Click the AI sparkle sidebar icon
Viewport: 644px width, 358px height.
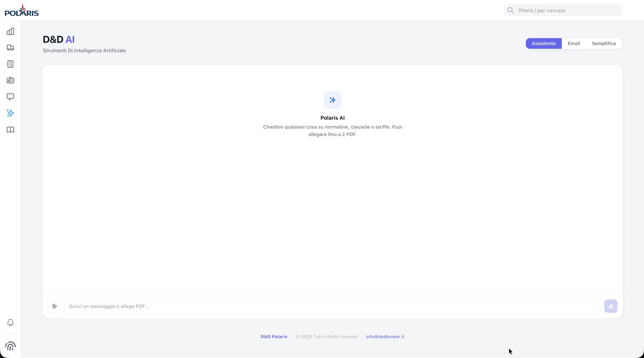coord(10,113)
